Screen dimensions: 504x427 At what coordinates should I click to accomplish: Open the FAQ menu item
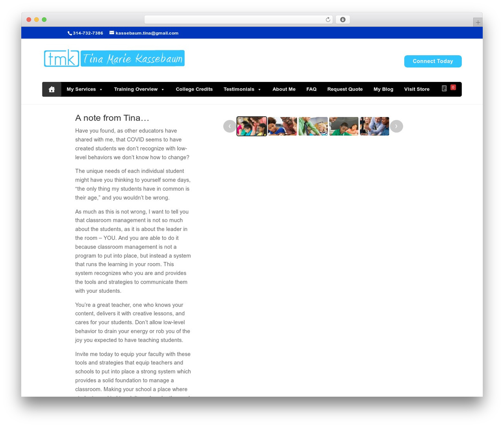click(311, 89)
